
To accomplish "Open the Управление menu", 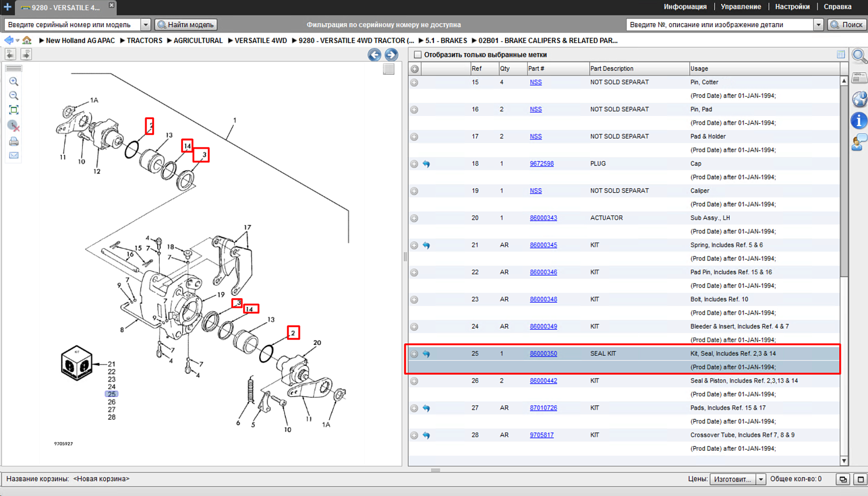I will tap(741, 7).
